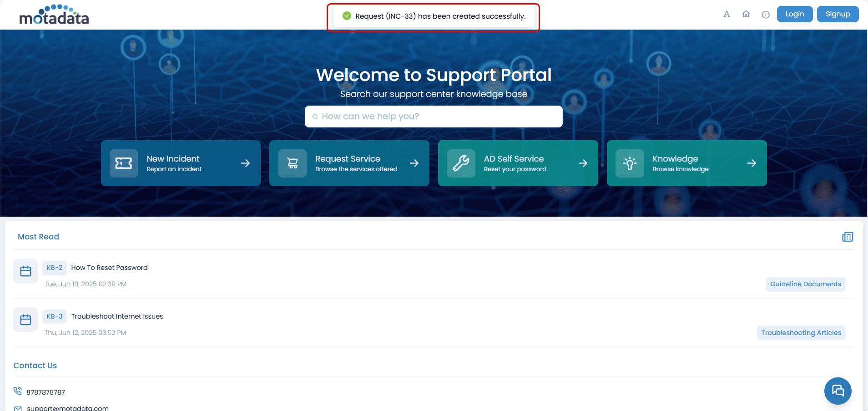Click the calendar icon beside KB-2
Image resolution: width=868 pixels, height=411 pixels.
tap(25, 271)
